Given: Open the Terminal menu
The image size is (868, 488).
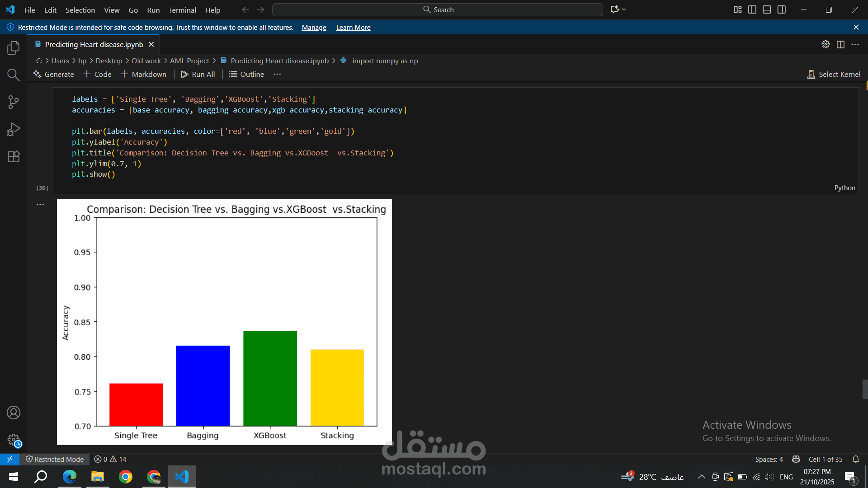Looking at the screenshot, I should click(182, 10).
